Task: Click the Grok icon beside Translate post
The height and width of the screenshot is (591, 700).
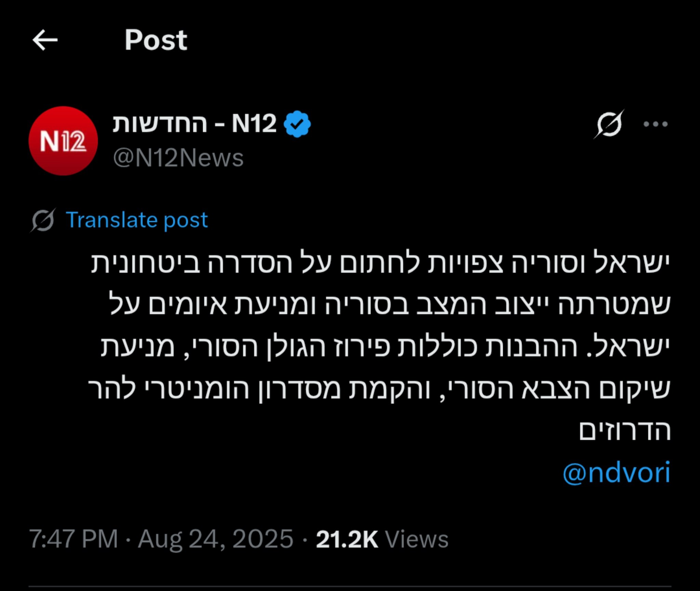Action: pyautogui.click(x=43, y=220)
